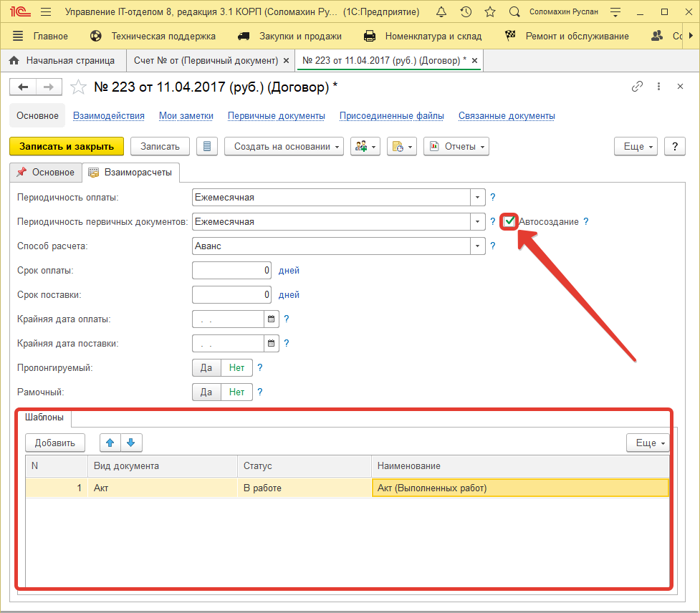Switch to the Основное pinned tab
This screenshot has height=613, width=700.
46,173
